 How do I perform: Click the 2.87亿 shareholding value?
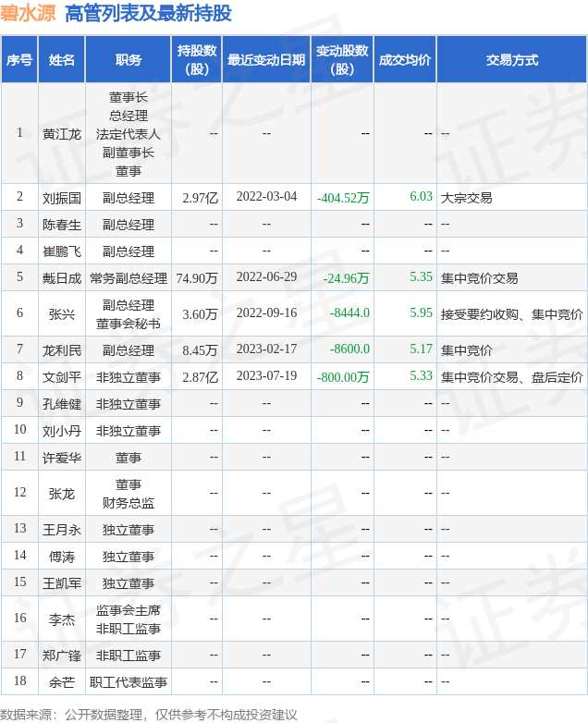(x=200, y=377)
